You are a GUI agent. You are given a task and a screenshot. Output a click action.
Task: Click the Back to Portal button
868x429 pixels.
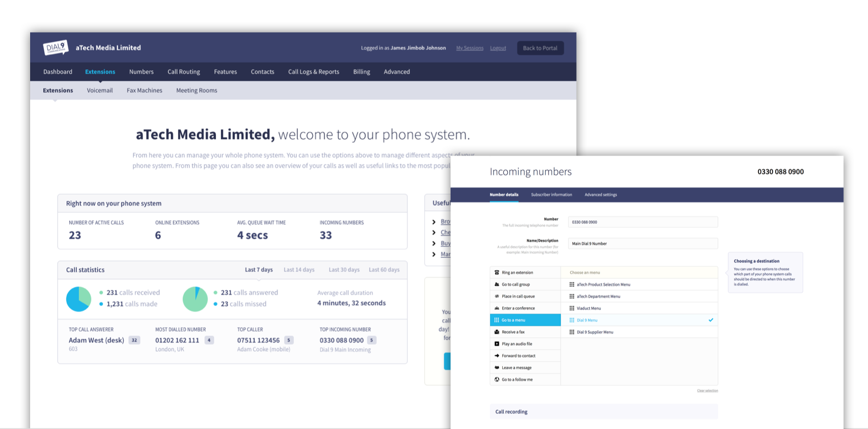(540, 48)
